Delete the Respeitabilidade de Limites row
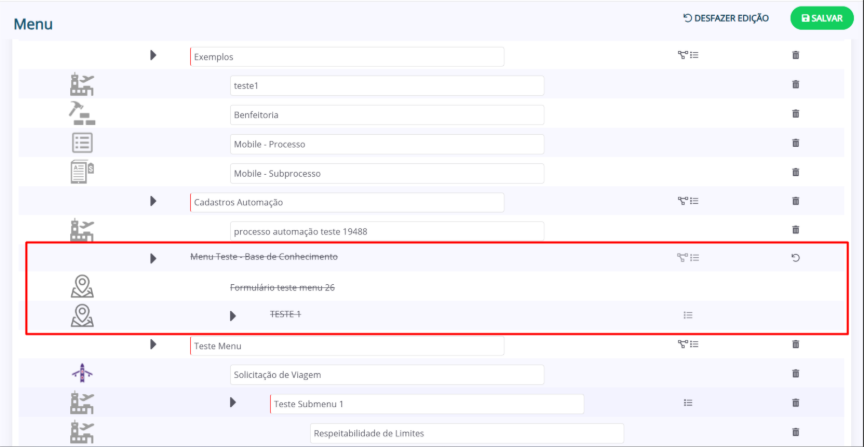This screenshot has width=864, height=447. coord(795,432)
